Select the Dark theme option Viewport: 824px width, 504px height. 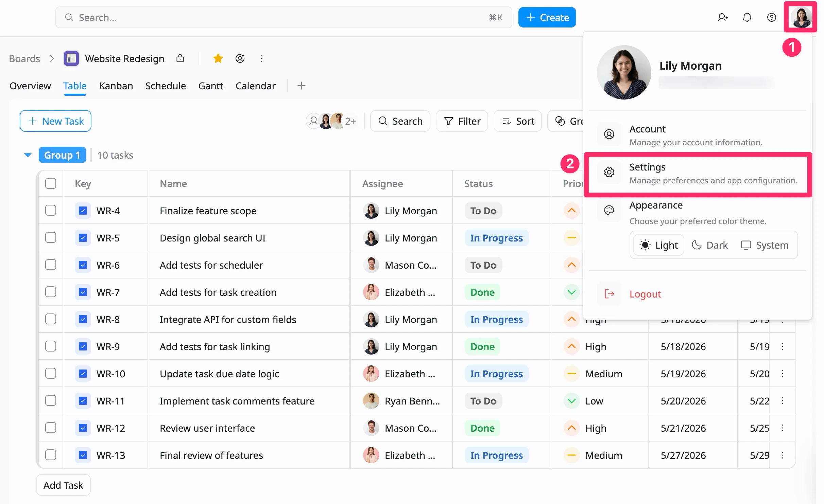[710, 245]
